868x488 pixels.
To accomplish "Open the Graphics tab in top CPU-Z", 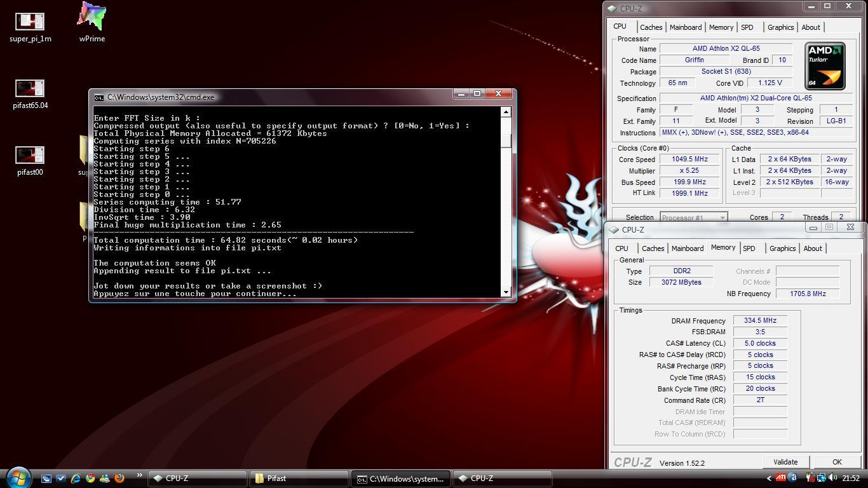I will click(780, 27).
